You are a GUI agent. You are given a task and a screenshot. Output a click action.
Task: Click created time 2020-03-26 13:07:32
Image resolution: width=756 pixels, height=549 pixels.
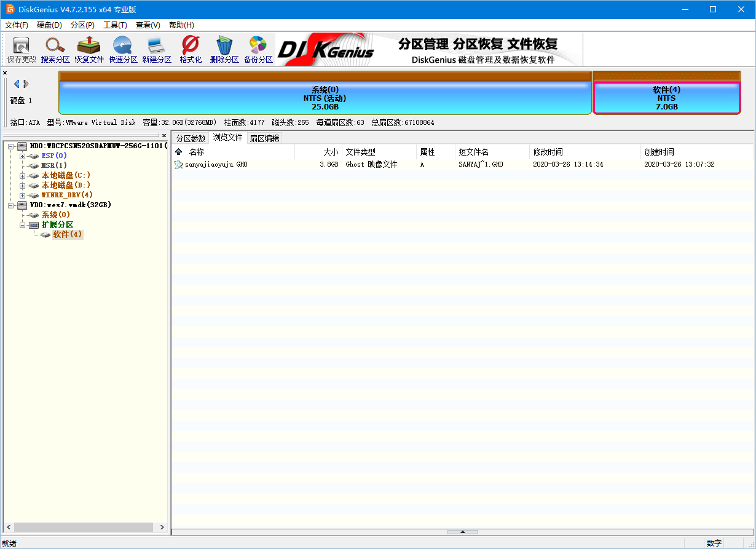pyautogui.click(x=679, y=164)
